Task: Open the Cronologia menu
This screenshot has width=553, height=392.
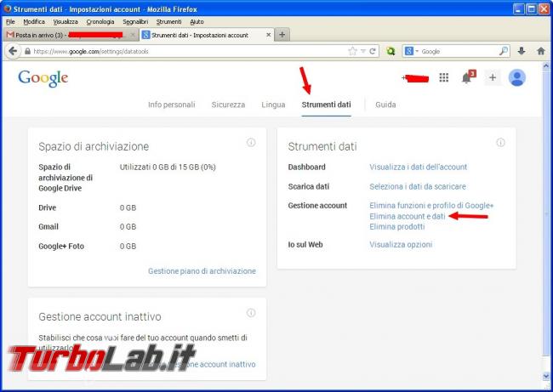Action: 100,22
